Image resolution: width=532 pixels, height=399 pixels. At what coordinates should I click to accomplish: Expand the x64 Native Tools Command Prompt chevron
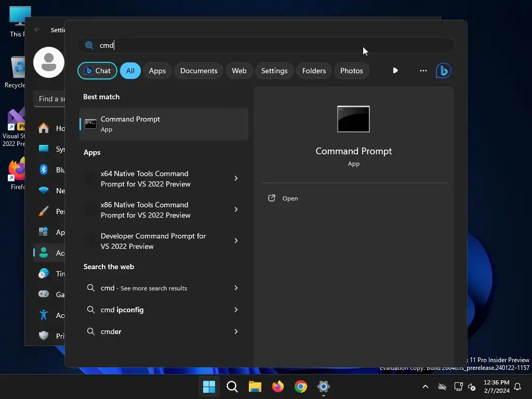236,178
